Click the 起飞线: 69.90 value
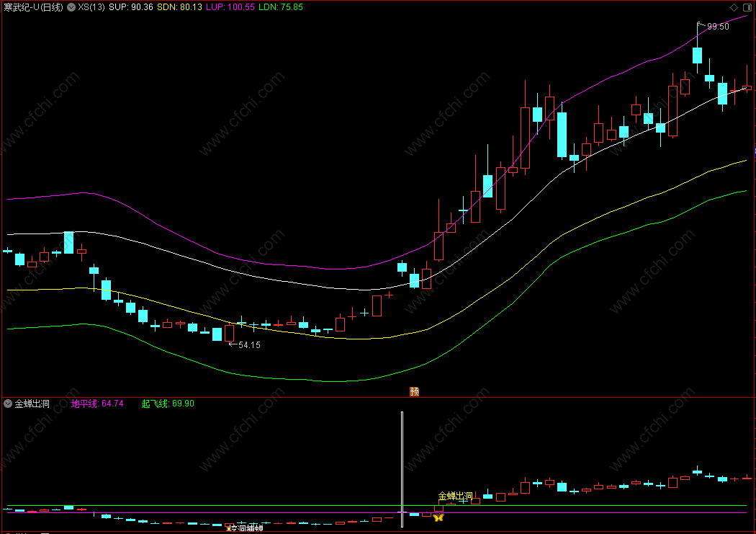 point(168,404)
